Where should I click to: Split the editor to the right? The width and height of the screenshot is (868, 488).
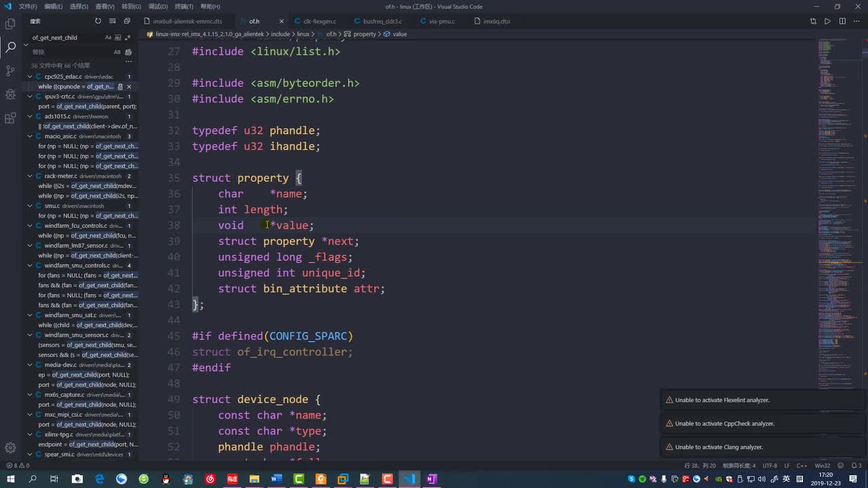[x=842, y=21]
